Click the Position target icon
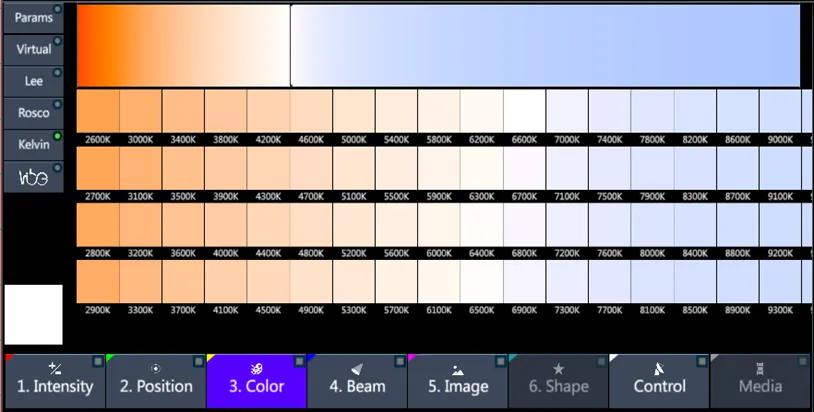Viewport: 814px width, 412px height. (x=156, y=368)
